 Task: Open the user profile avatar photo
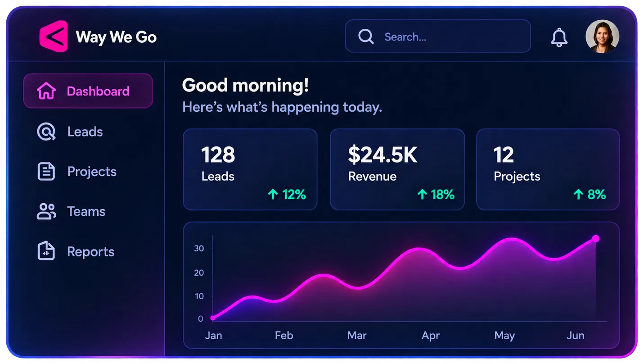(602, 36)
